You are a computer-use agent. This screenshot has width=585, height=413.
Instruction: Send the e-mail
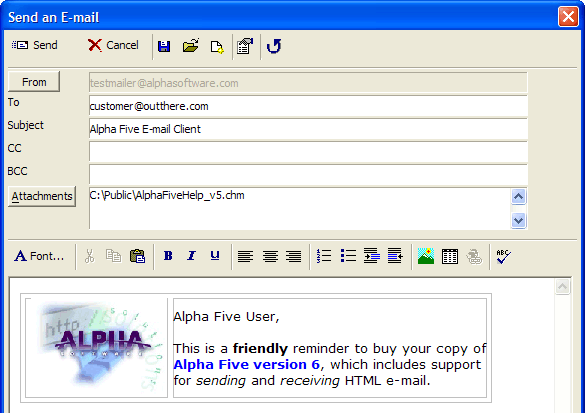34,45
